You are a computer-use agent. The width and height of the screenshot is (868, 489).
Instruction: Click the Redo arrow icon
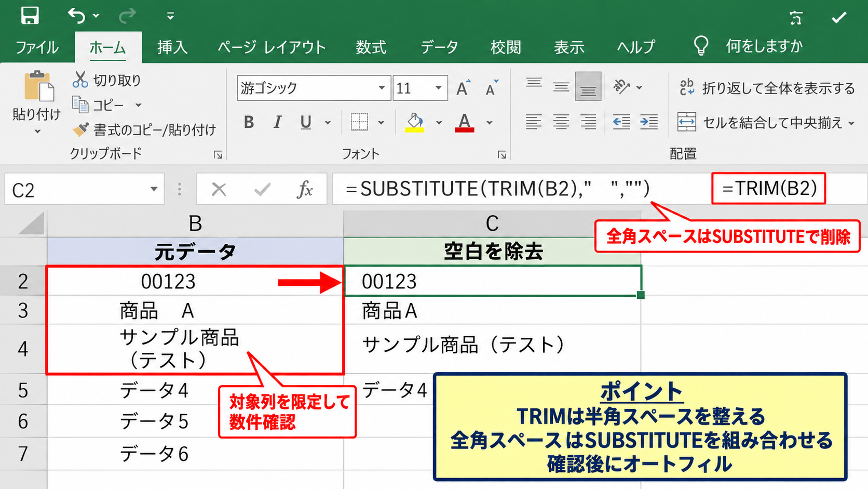127,16
